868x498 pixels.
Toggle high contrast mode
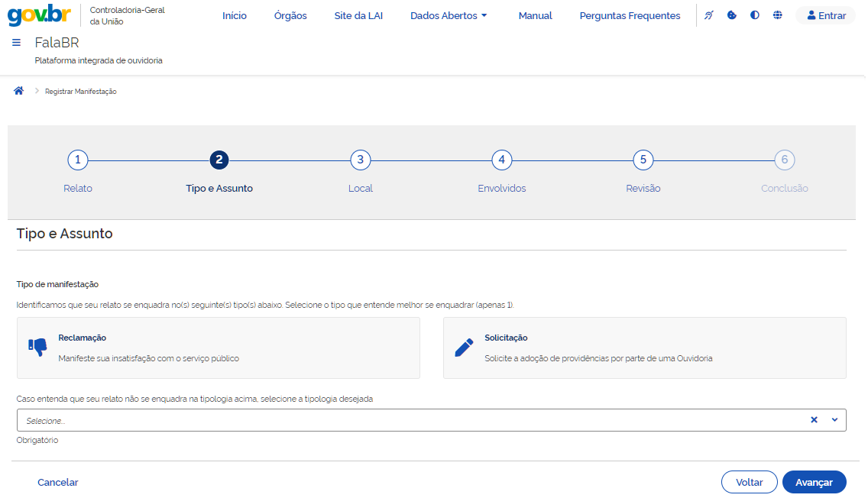pos(755,15)
